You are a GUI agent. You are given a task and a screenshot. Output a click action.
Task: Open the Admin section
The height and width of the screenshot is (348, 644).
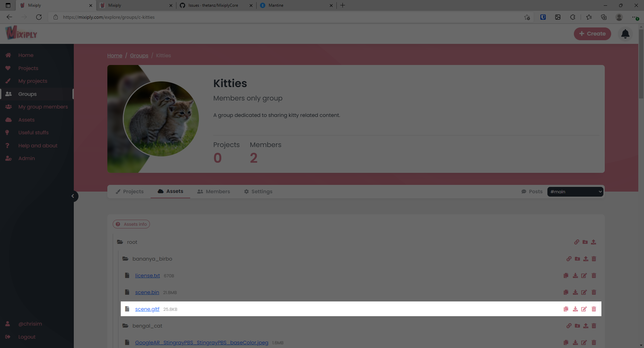[x=26, y=158]
